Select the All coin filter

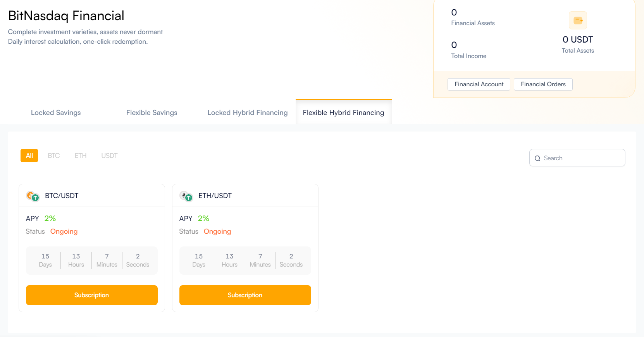(x=29, y=156)
